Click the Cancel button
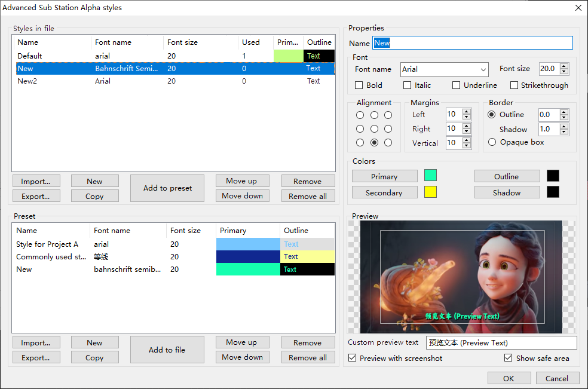588x389 pixels. [x=558, y=378]
